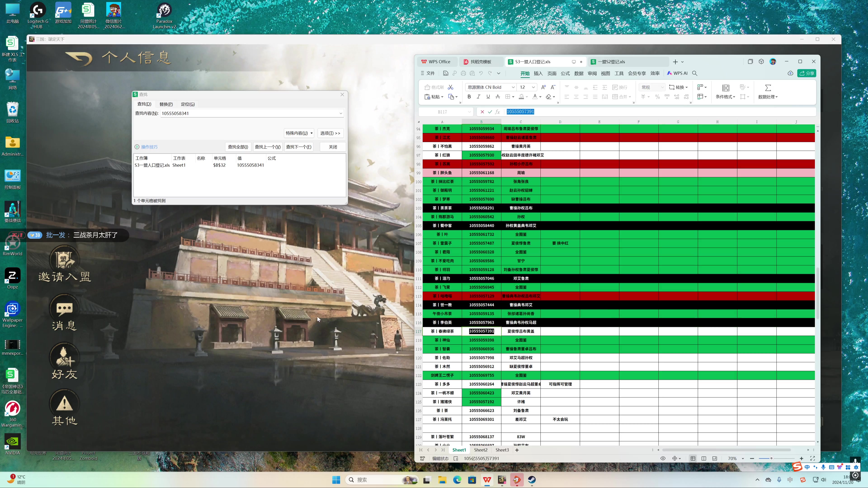
Task: Open the font name dropdown
Action: [513, 87]
